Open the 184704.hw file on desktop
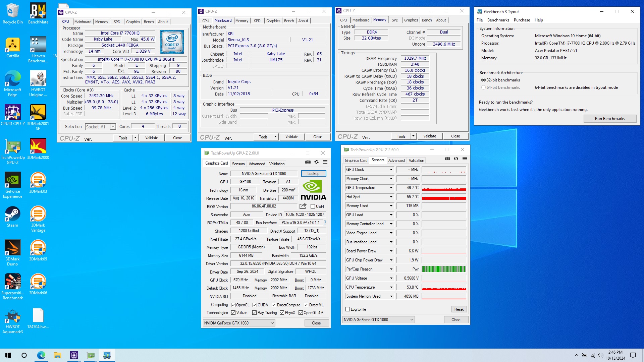Image resolution: width=644 pixels, height=362 pixels. pos(38,318)
